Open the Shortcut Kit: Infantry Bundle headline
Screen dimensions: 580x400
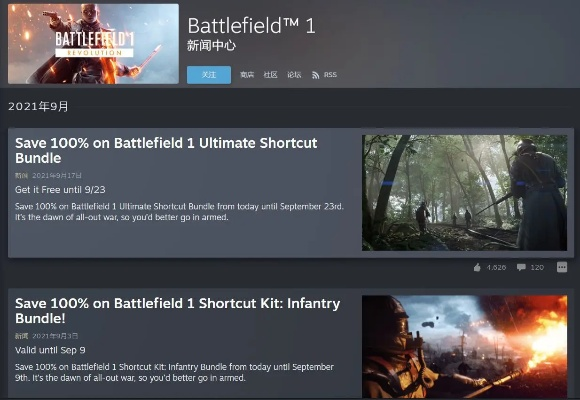[178, 311]
